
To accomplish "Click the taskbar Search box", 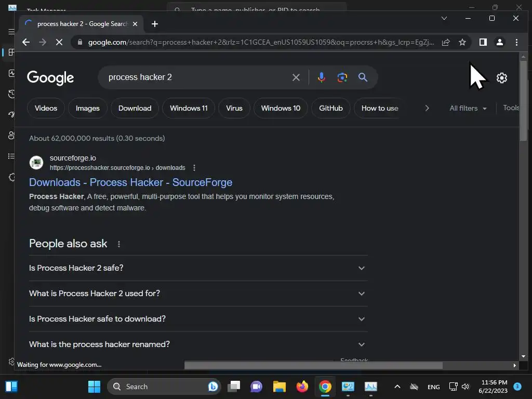I will [164, 387].
